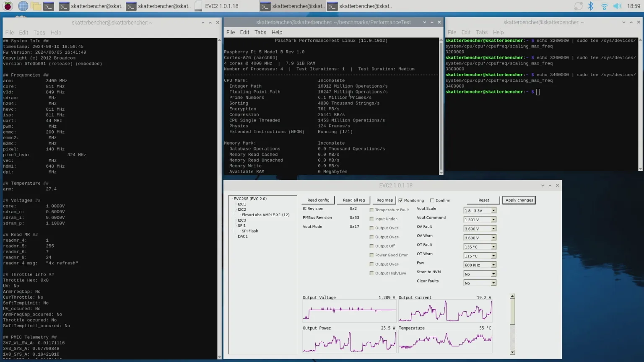Screen dimensions: 644x362
Task: Tick the Temperature Fault checkbox
Action: point(371,210)
